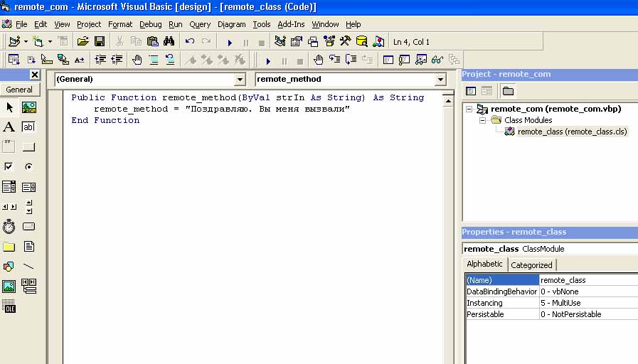Select the OptionButton control in the Toolbox

click(x=29, y=166)
